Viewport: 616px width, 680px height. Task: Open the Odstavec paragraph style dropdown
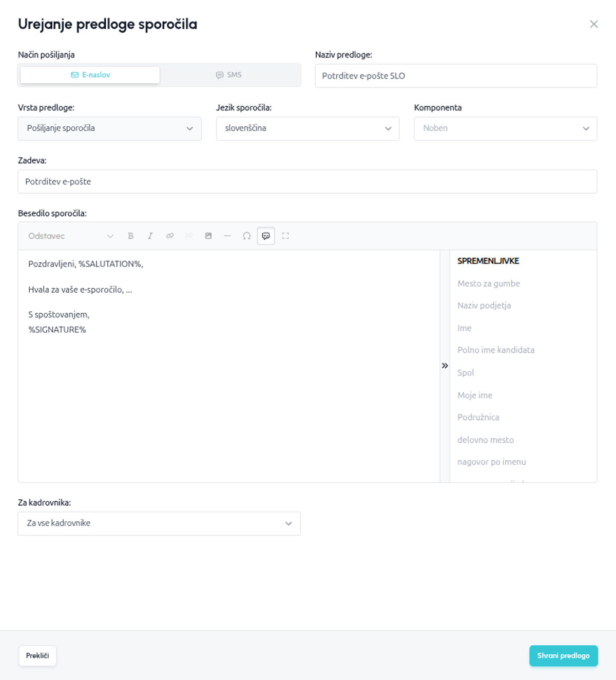(71, 236)
